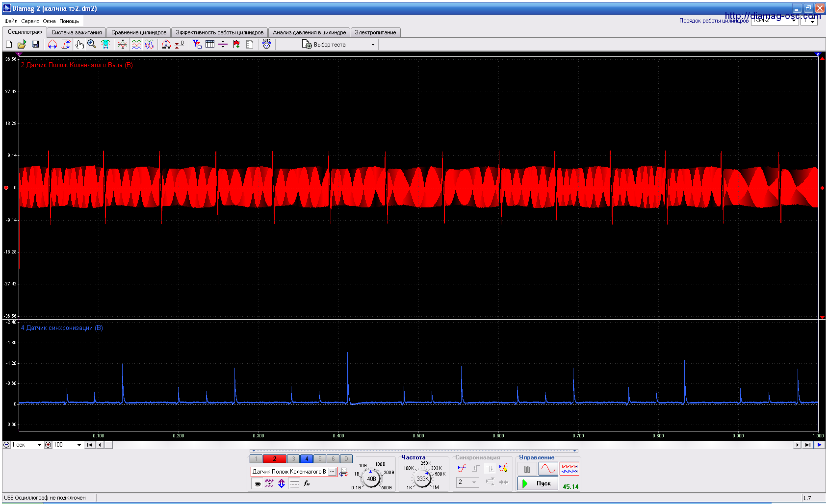Open sensor list with the ellipsis button
Viewport: 828px width, 504px height.
point(332,472)
